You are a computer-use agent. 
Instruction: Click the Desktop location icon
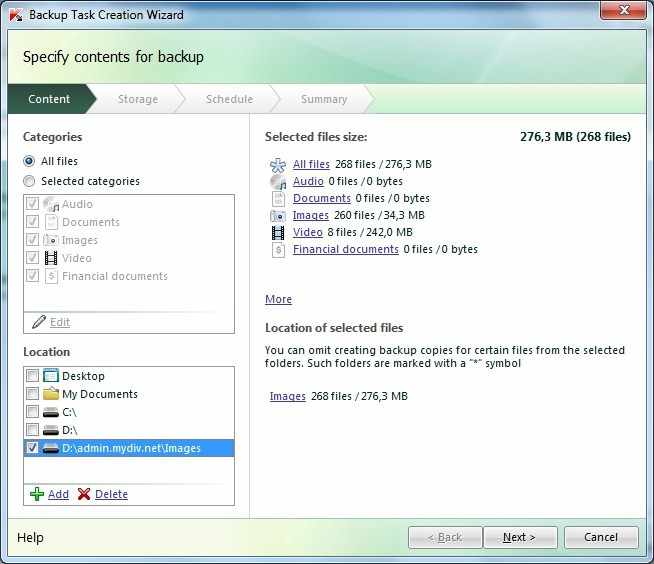(51, 375)
